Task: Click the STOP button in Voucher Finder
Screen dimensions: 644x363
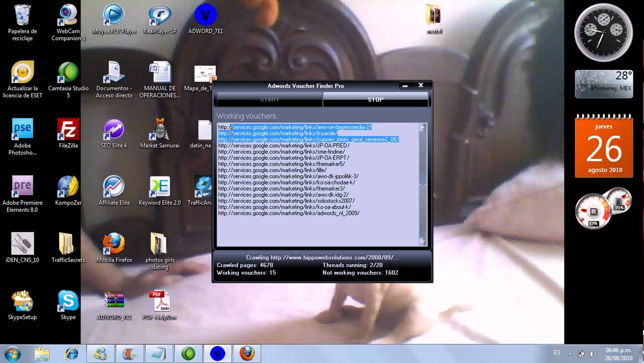Action: (375, 99)
